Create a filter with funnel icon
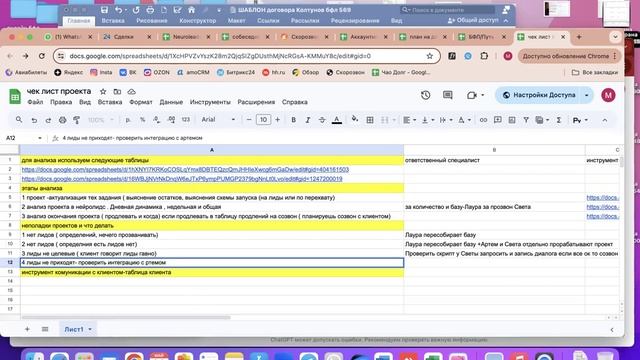Image resolution: width=640 pixels, height=360 pixels. [x=526, y=120]
